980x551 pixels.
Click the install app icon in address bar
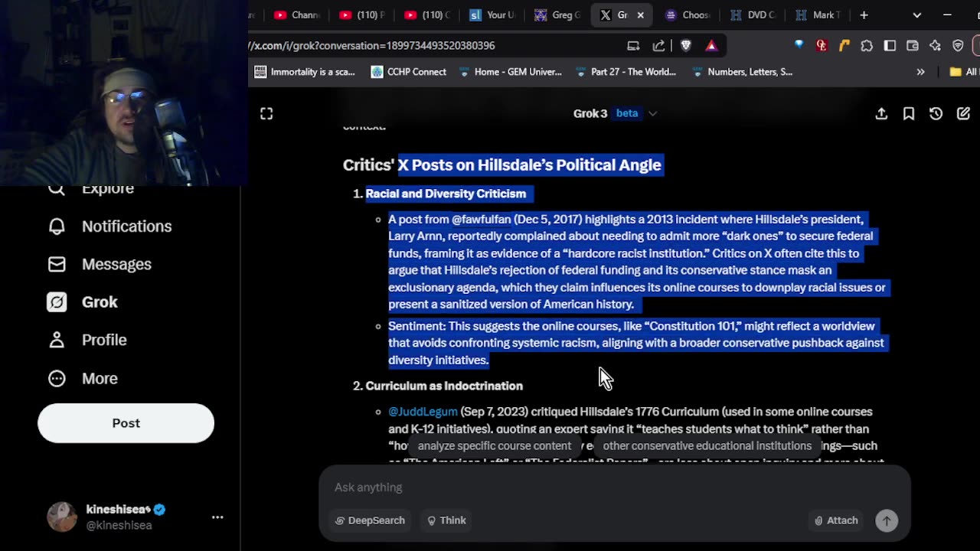pyautogui.click(x=633, y=46)
